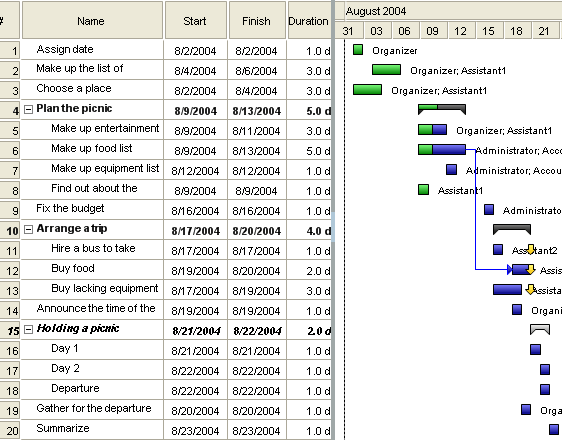Image resolution: width=562 pixels, height=440 pixels.
Task: Collapse the Plan the picnic task group
Action: (28, 109)
